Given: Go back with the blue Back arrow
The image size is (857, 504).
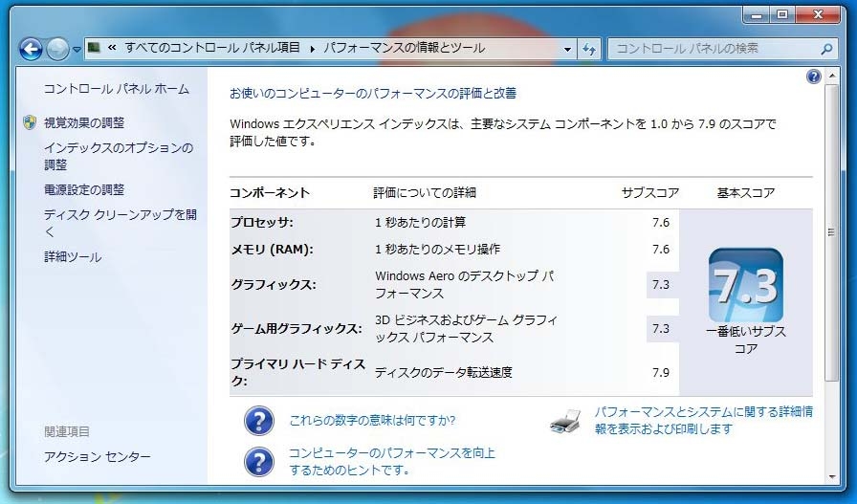Looking at the screenshot, I should 31,49.
